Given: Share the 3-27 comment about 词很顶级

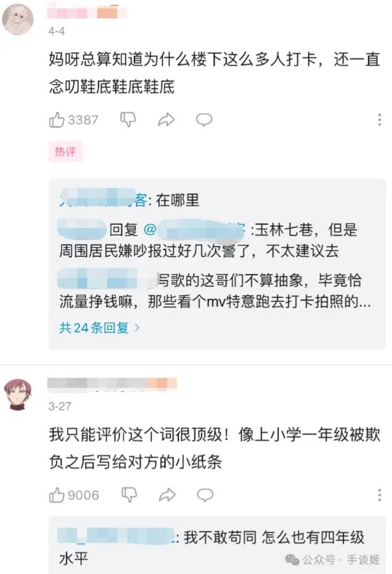Looking at the screenshot, I should coord(167,495).
